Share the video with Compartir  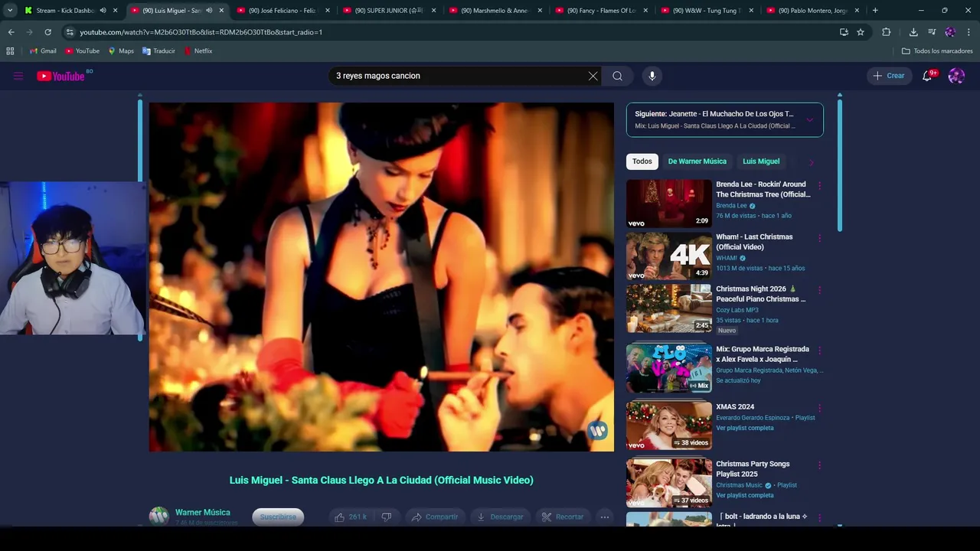click(434, 517)
